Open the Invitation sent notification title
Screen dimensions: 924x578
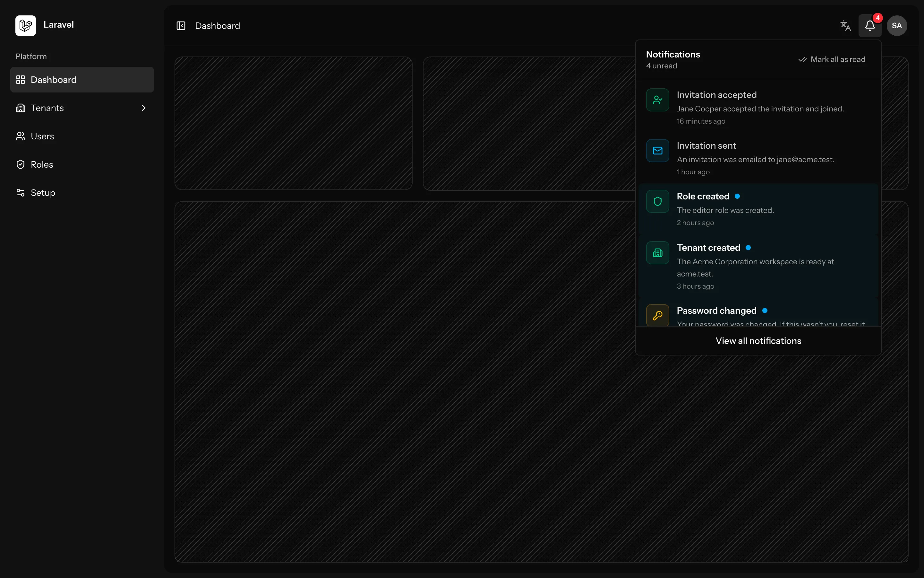(x=706, y=146)
